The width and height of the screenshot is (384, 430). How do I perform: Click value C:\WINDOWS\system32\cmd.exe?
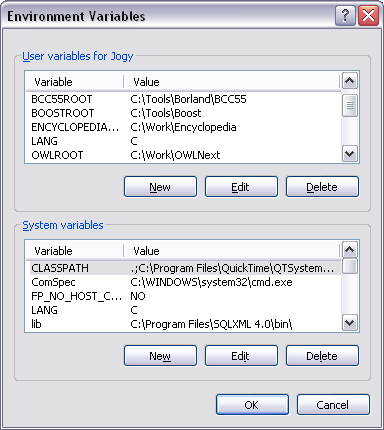211,282
